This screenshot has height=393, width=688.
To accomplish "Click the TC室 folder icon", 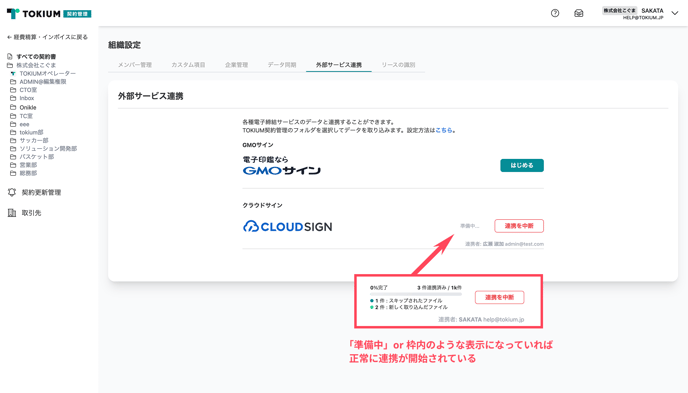I will (13, 116).
